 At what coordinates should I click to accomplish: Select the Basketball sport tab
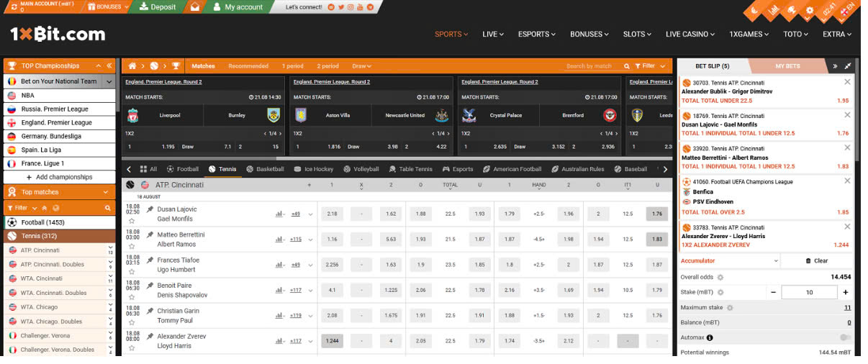point(265,169)
